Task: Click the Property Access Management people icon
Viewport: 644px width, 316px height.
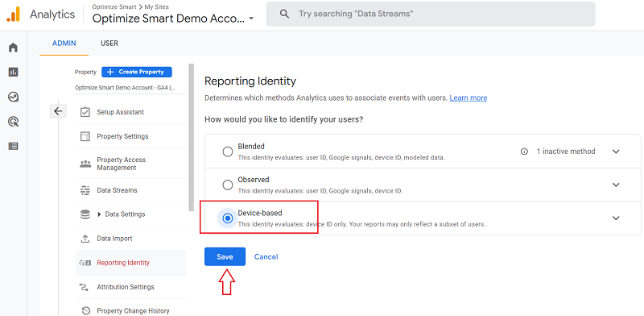Action: [85, 164]
